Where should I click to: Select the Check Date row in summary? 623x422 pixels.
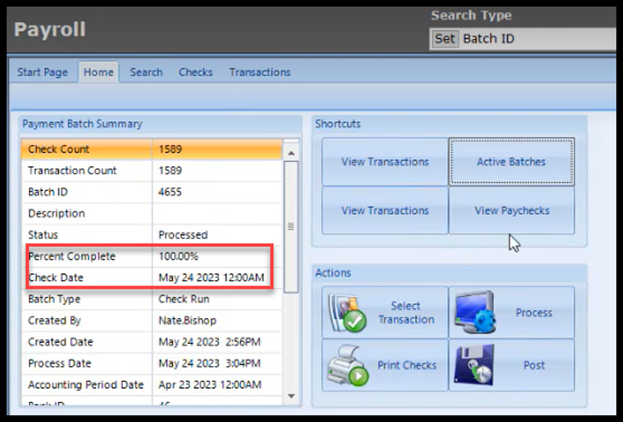(x=152, y=277)
